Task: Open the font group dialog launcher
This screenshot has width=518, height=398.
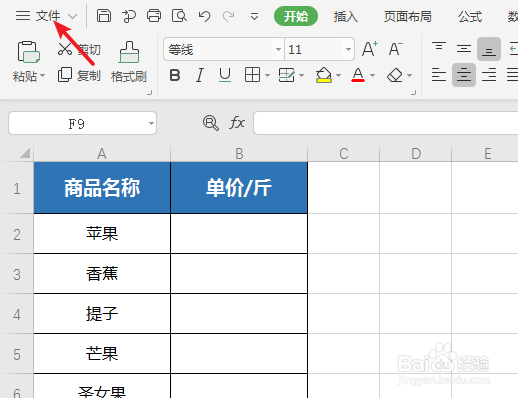Action: (x=414, y=93)
